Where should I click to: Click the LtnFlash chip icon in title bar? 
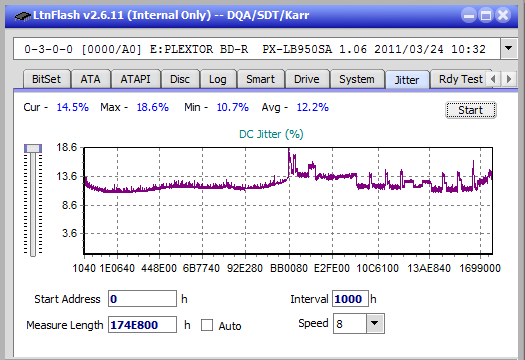[22, 16]
